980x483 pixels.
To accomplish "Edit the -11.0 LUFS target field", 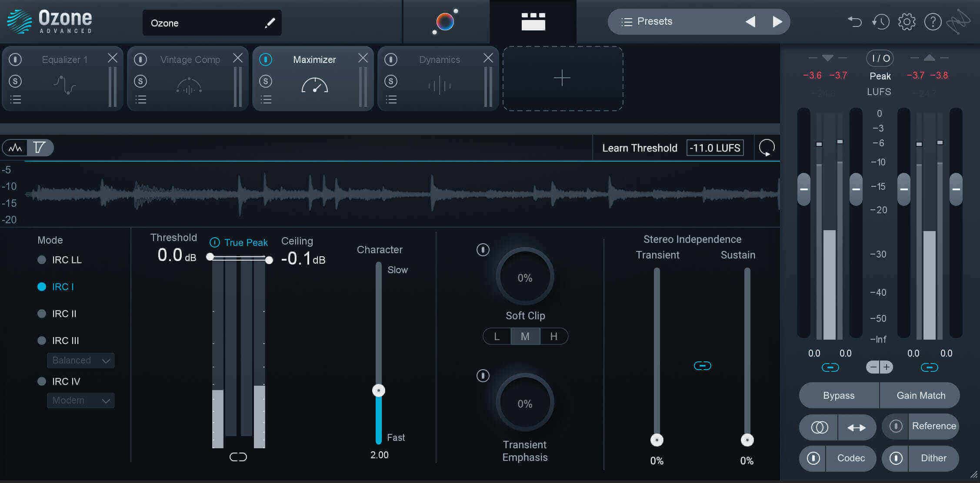I will (x=715, y=148).
